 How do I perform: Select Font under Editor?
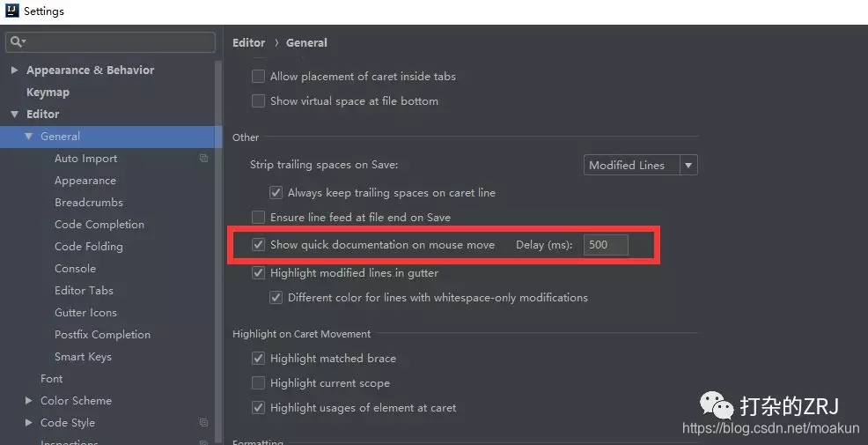click(x=51, y=379)
